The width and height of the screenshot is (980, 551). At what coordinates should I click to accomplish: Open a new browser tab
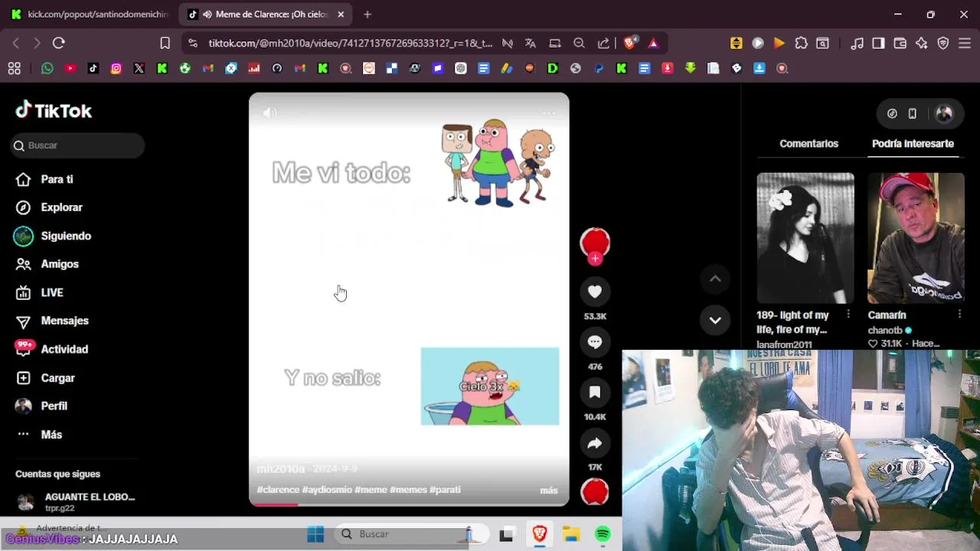pos(367,14)
